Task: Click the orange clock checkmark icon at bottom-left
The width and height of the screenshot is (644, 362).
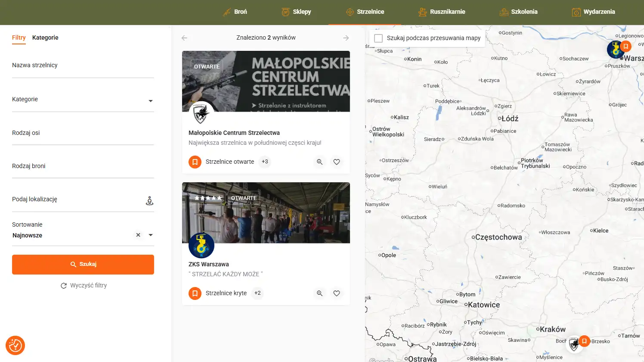Action: [x=15, y=345]
